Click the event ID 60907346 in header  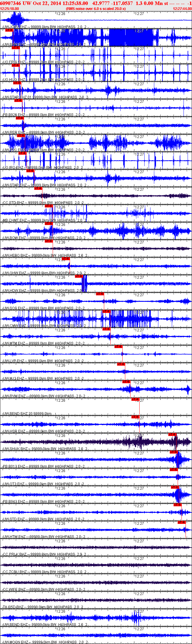point(10,3)
